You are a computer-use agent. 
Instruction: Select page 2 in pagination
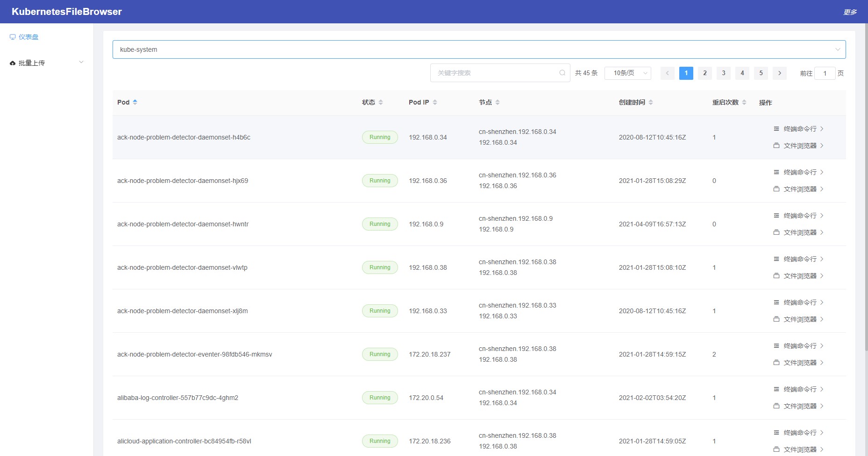(704, 73)
